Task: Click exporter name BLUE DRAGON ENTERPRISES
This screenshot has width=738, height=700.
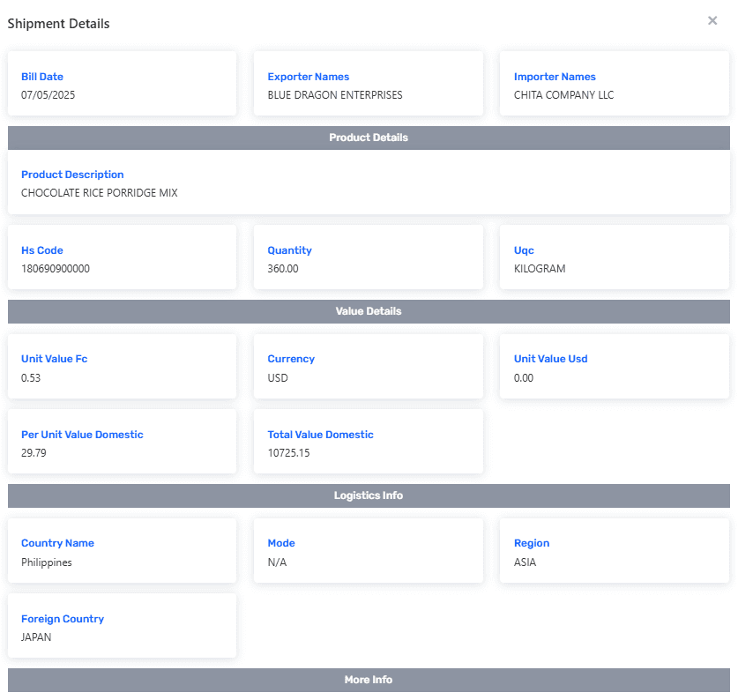Action: (335, 95)
